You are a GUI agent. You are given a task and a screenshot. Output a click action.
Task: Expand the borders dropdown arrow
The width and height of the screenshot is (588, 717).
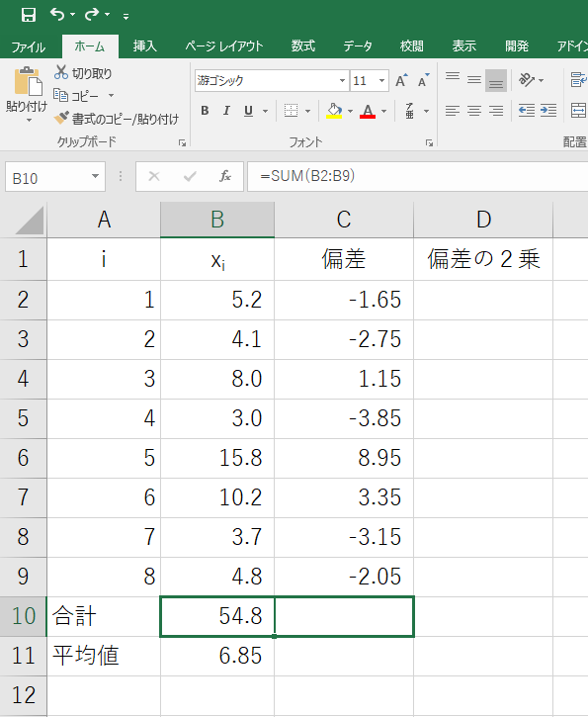(307, 111)
